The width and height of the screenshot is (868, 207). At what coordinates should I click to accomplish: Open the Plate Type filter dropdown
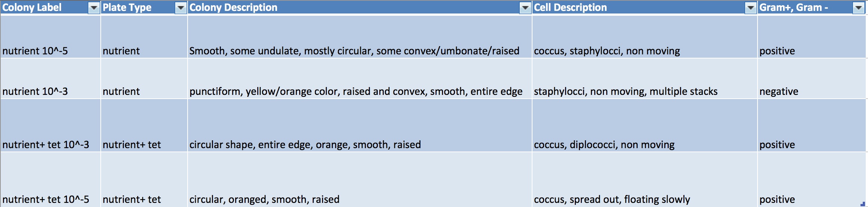point(181,7)
